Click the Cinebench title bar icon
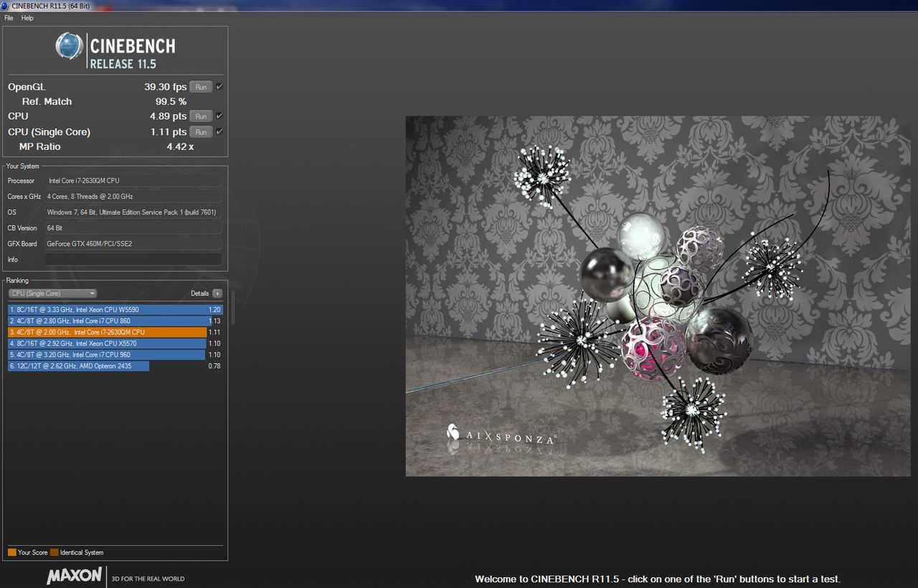The height and width of the screenshot is (588, 918). (x=6, y=6)
